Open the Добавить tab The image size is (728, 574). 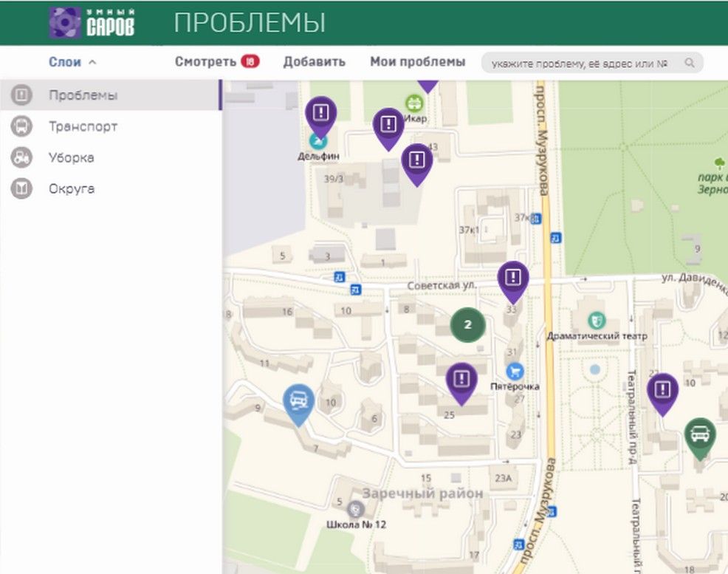tap(314, 62)
